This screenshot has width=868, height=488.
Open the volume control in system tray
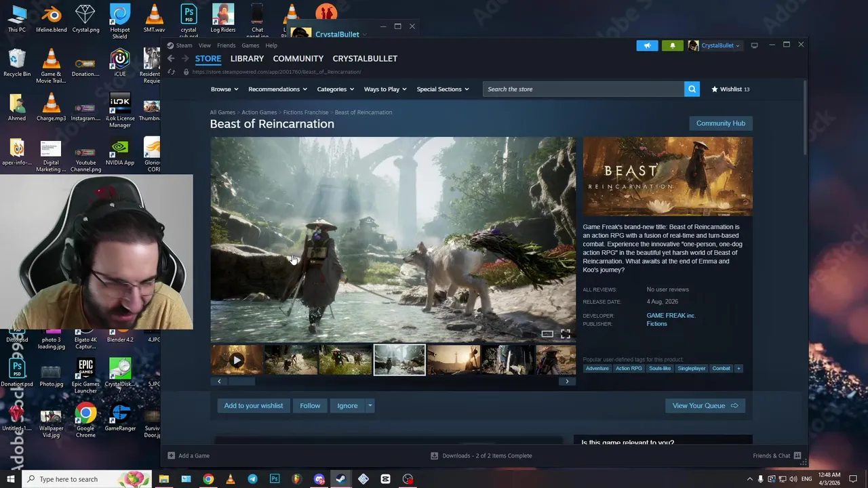[x=794, y=479]
